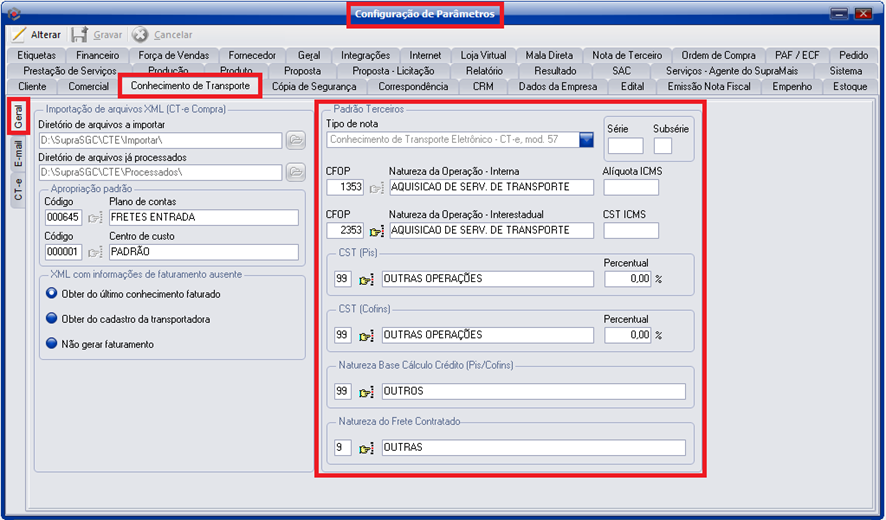Open lookup icon for CFOP 2353 Interestadual
886x520 pixels.
[x=376, y=231]
